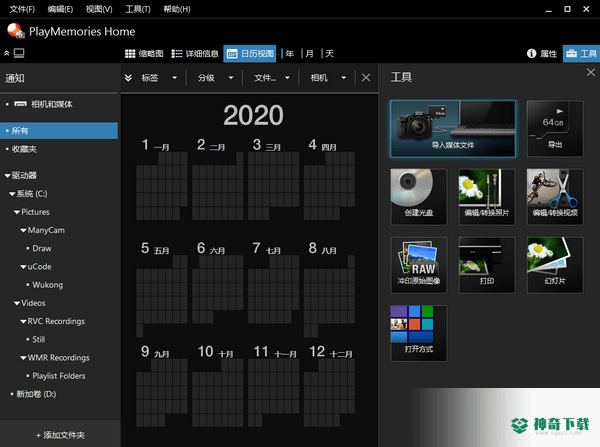This screenshot has width=600, height=447.
Task: Switch calendar to 天 day view
Action: click(329, 54)
